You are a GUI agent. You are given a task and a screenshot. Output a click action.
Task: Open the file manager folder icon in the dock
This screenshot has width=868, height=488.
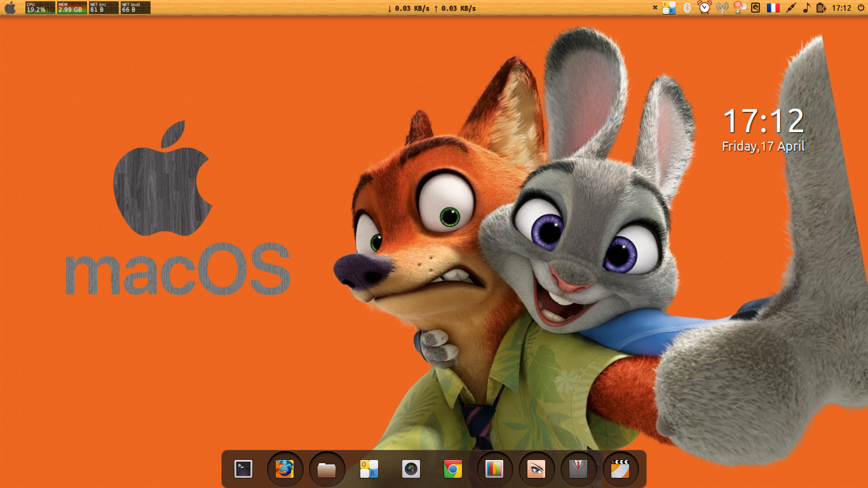point(327,470)
